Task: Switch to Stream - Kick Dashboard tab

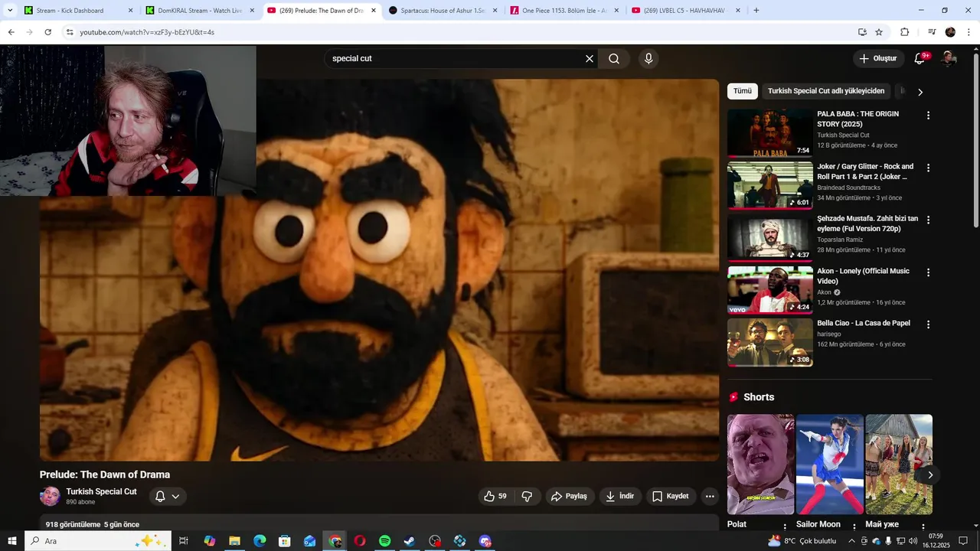Action: [x=80, y=11]
